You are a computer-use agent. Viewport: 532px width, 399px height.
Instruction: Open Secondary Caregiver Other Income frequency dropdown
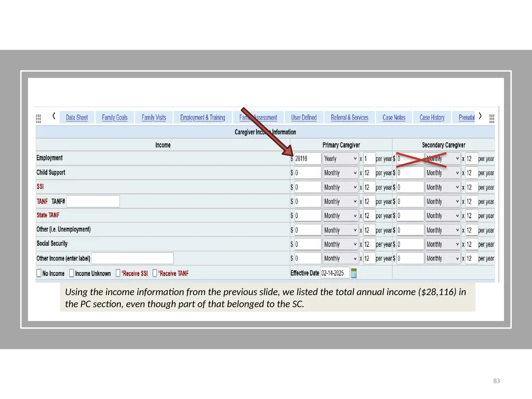pos(443,259)
